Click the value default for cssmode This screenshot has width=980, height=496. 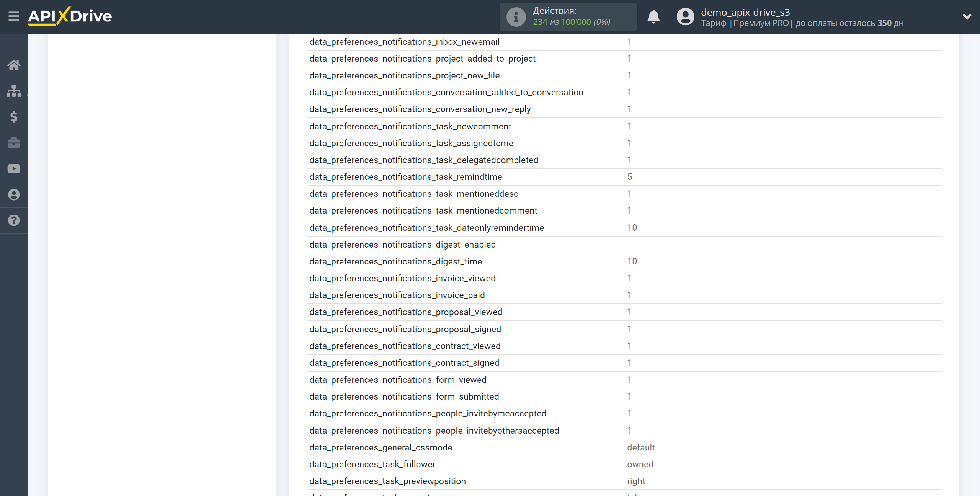[640, 447]
